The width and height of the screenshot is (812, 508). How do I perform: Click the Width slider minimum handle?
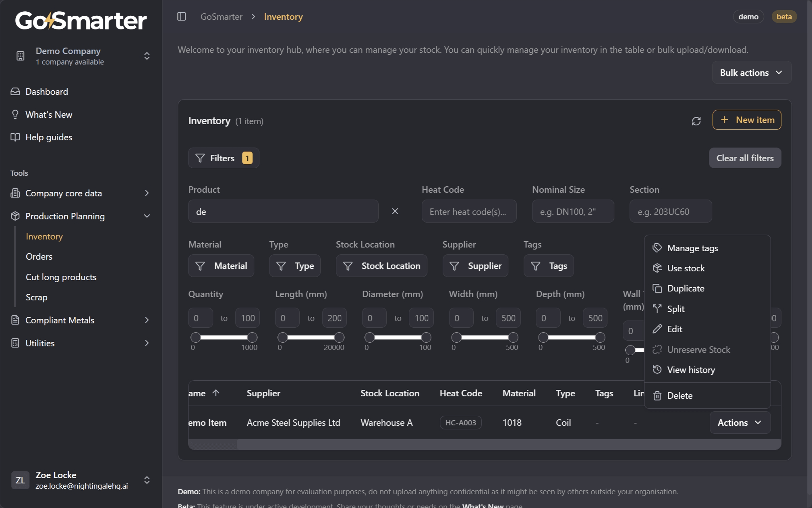pyautogui.click(x=456, y=337)
